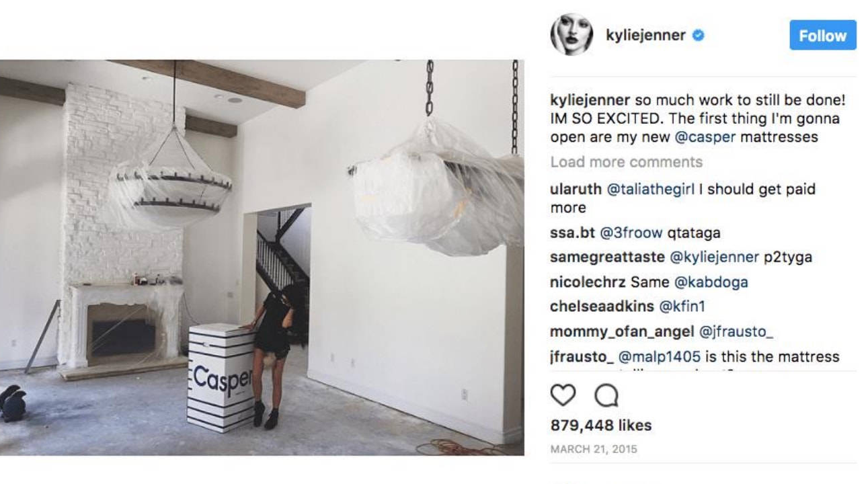Click the posted photo with the Casper box

[262, 257]
